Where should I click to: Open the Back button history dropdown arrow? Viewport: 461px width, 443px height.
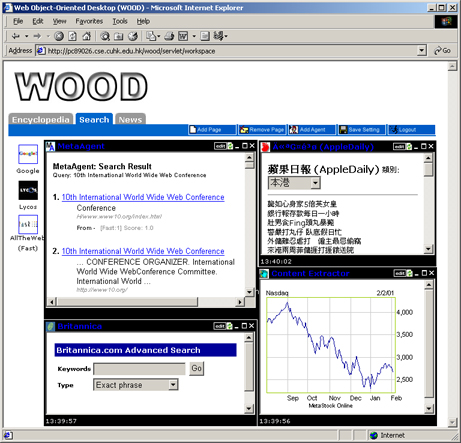[x=26, y=36]
